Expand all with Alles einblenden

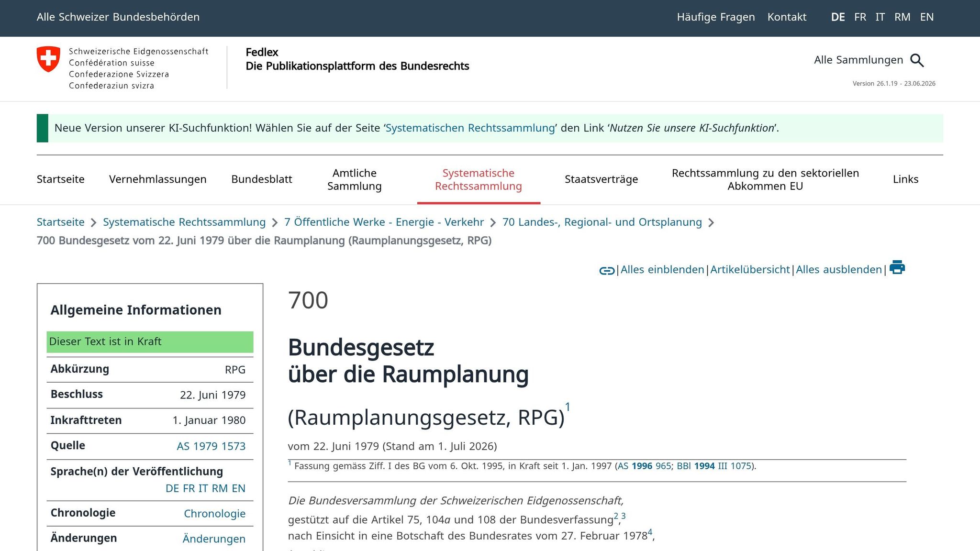(662, 270)
